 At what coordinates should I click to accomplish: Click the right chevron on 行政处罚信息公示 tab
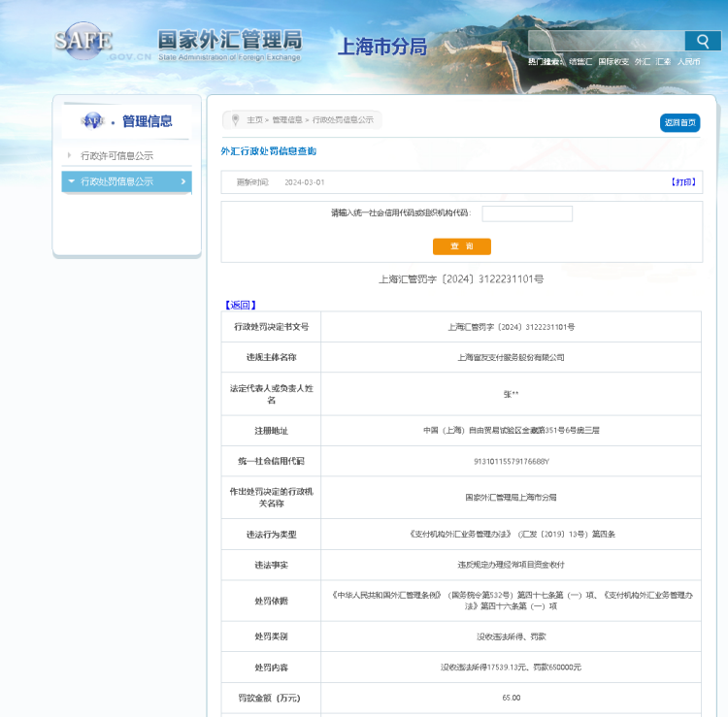click(182, 181)
